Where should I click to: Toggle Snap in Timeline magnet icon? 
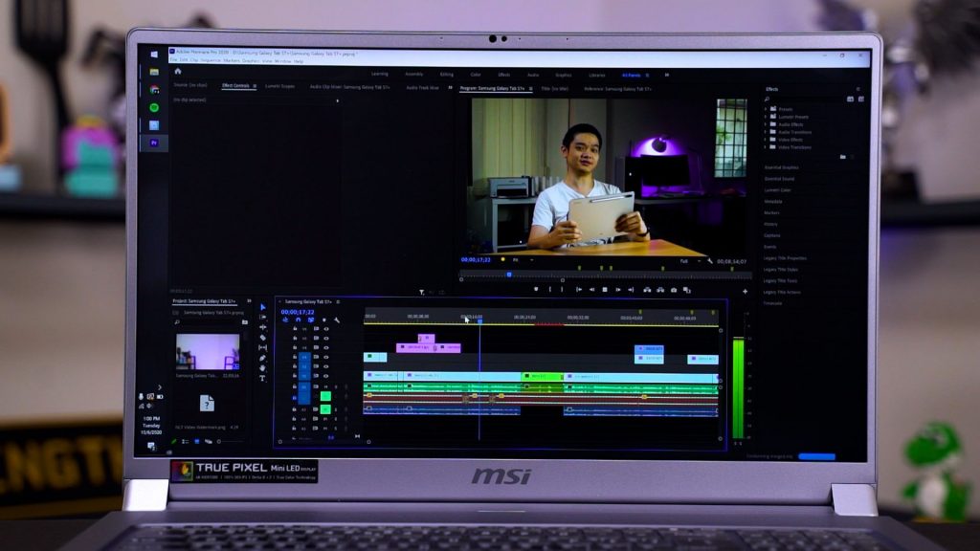[x=299, y=320]
